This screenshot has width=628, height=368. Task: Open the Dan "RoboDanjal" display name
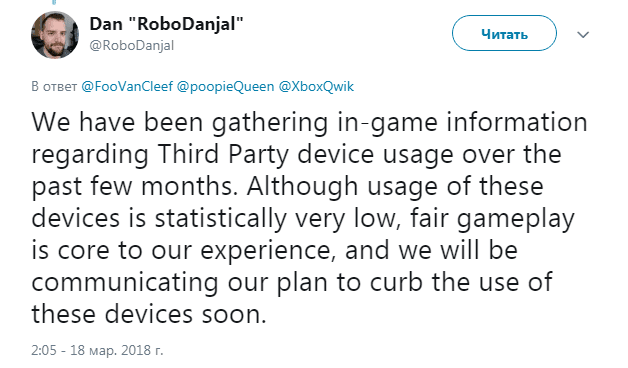[x=166, y=24]
